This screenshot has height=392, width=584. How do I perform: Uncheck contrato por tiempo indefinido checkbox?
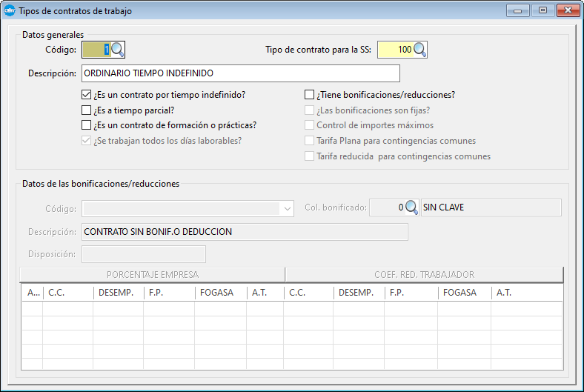[87, 95]
